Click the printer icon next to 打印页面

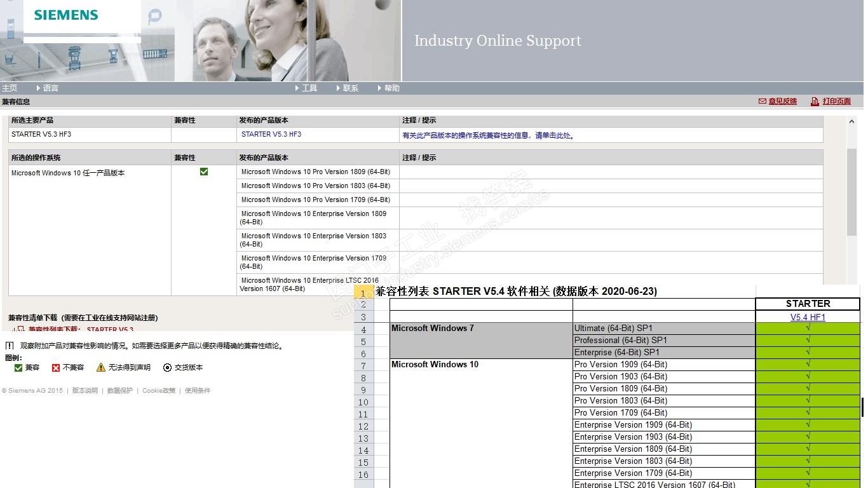click(x=815, y=102)
